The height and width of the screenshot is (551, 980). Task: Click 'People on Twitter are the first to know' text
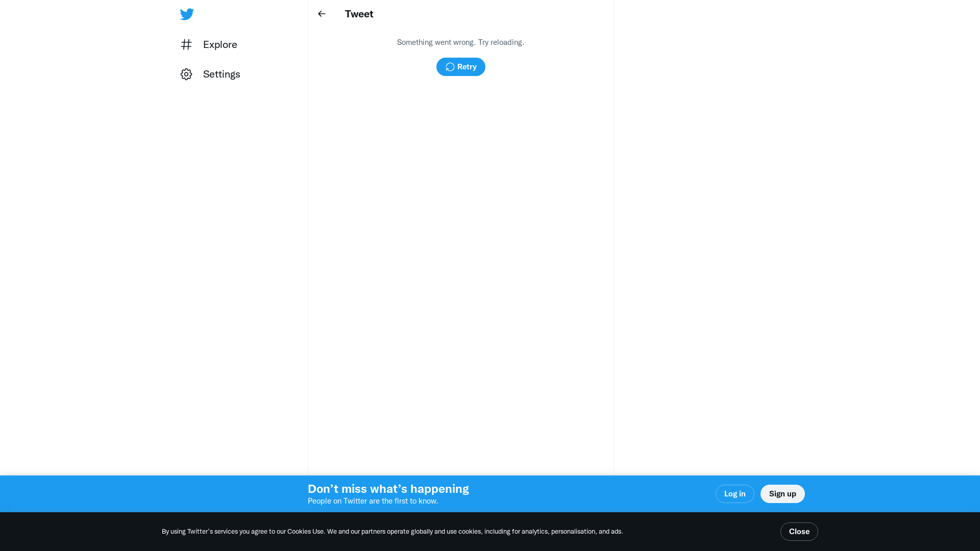[373, 501]
